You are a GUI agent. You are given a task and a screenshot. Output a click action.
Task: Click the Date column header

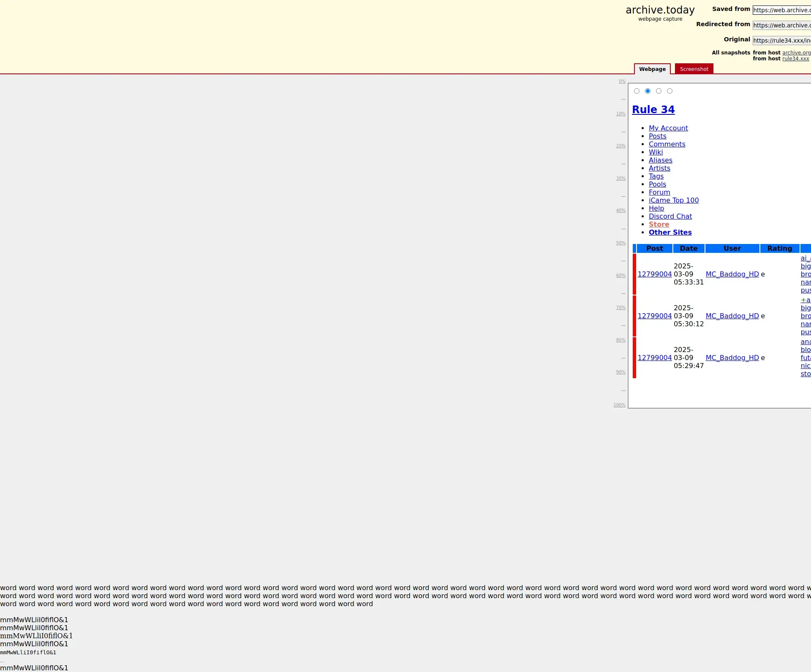(x=689, y=249)
